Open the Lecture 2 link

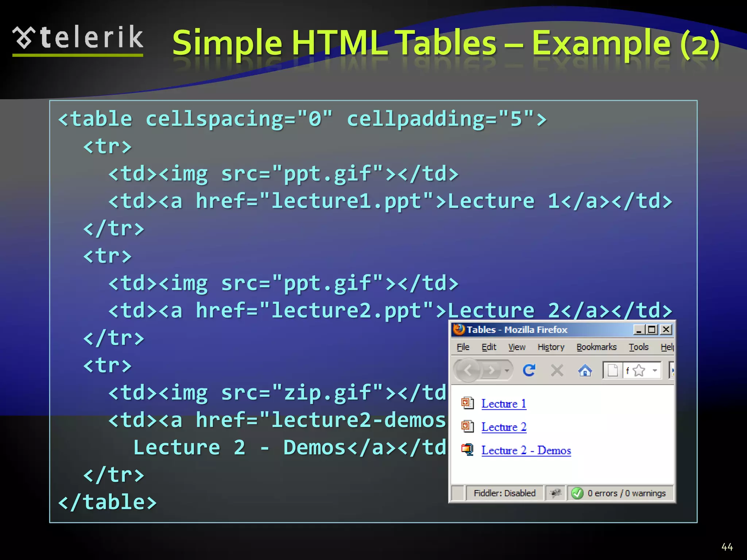tap(504, 427)
